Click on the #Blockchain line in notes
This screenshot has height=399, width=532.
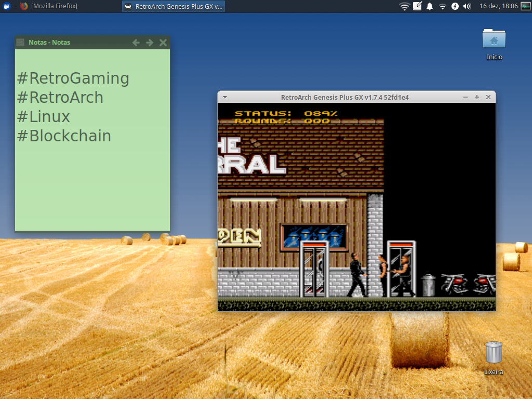pos(64,136)
